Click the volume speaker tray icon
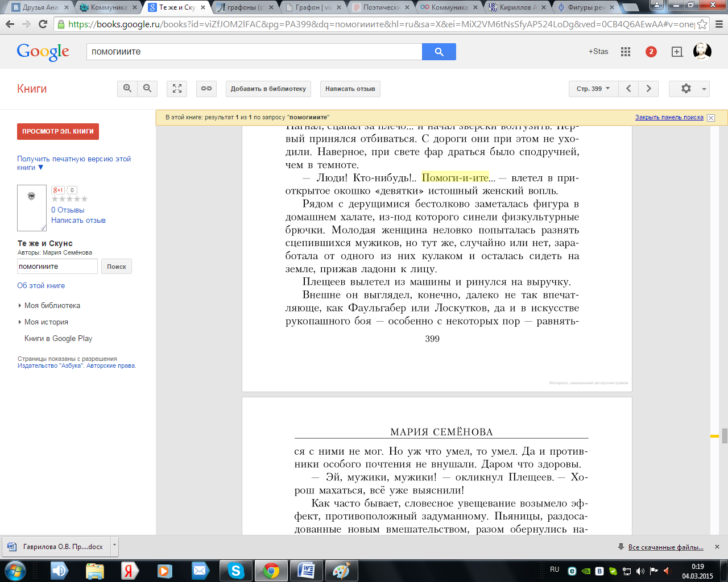The image size is (728, 582). pyautogui.click(x=640, y=571)
